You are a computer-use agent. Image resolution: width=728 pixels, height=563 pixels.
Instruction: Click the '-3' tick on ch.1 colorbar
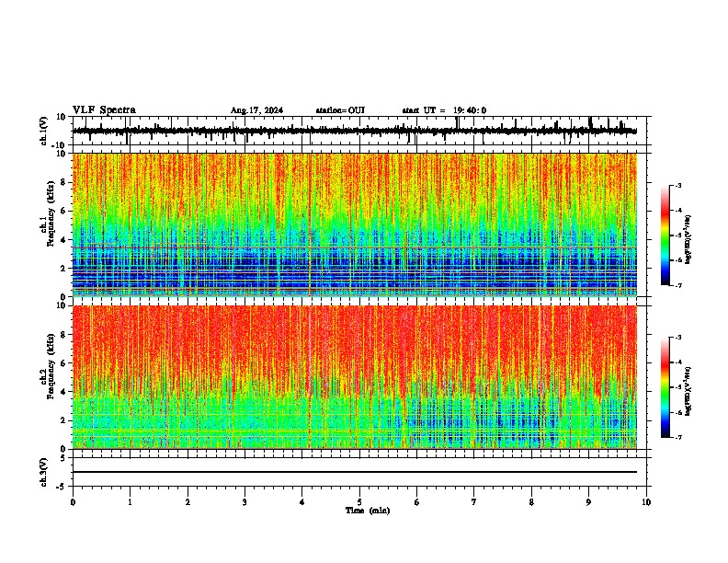point(678,186)
